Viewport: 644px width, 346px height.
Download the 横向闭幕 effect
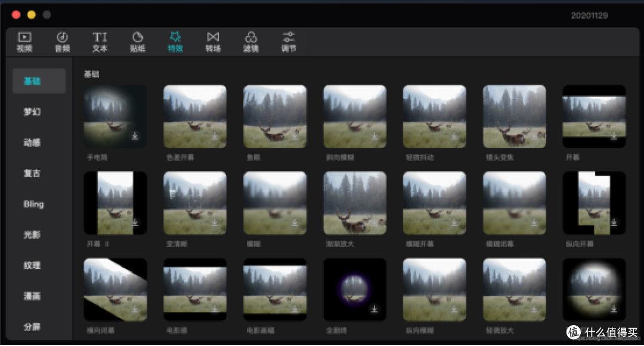(135, 309)
